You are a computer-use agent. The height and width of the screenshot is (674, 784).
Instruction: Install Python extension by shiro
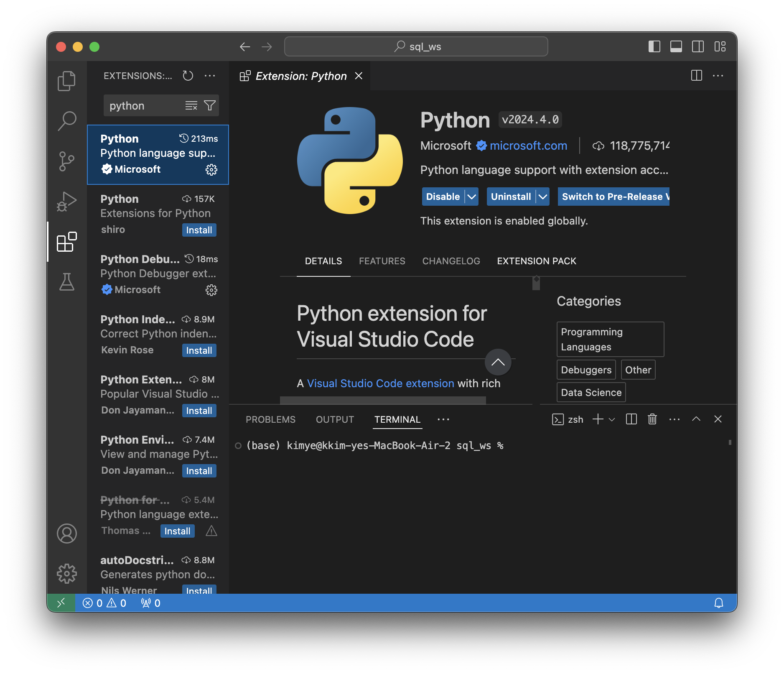click(199, 230)
